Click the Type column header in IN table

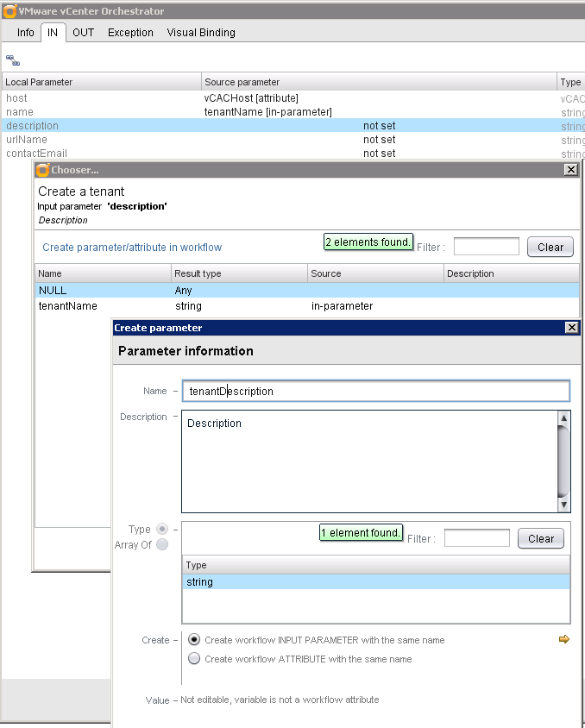[x=570, y=82]
